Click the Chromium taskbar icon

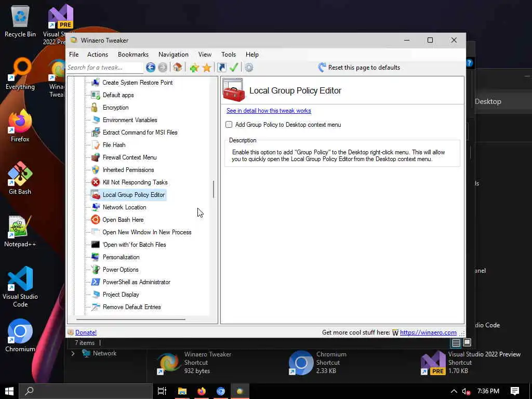point(221,391)
